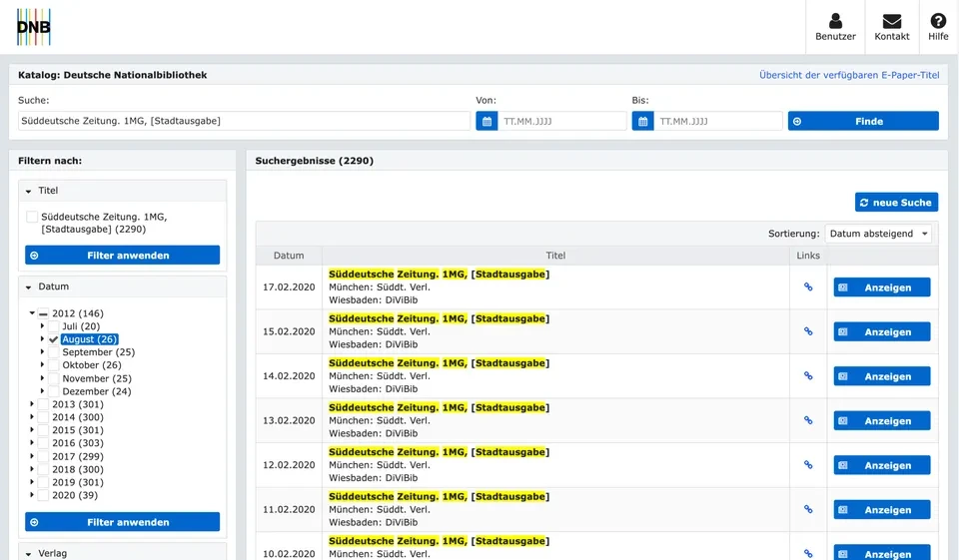Uncheck the August (26) checkbox
959x560 pixels.
53,339
